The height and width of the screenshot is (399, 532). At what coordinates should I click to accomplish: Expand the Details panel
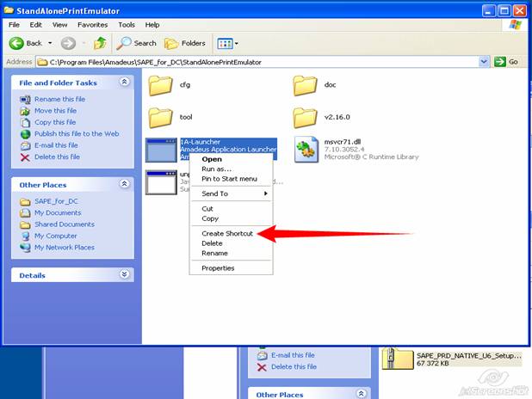pos(124,274)
